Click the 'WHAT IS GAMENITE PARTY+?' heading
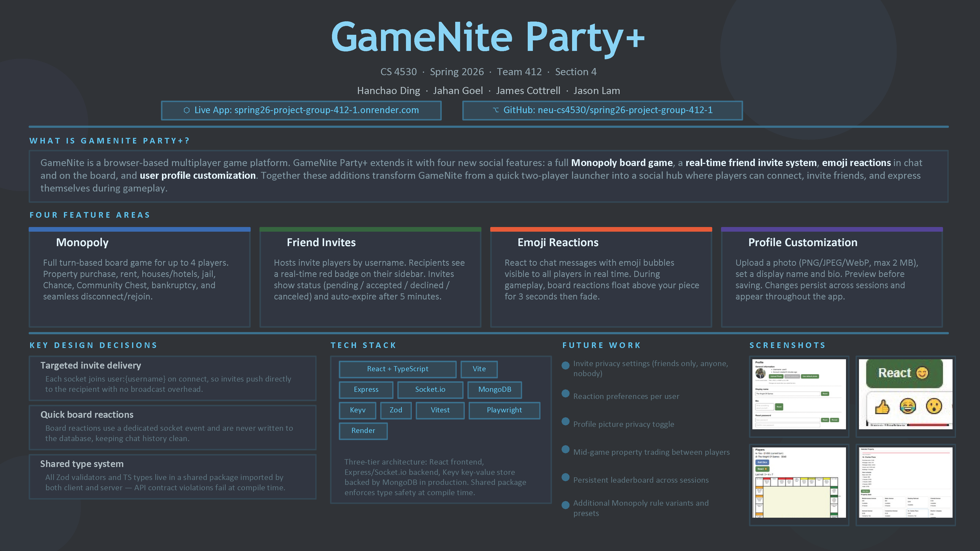Screen dimensions: 980x551 click(x=110, y=141)
